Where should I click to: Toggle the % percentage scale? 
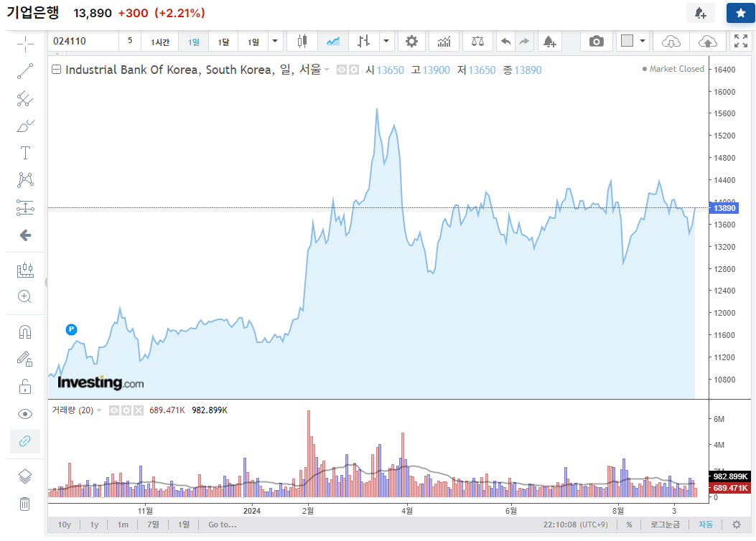(629, 524)
